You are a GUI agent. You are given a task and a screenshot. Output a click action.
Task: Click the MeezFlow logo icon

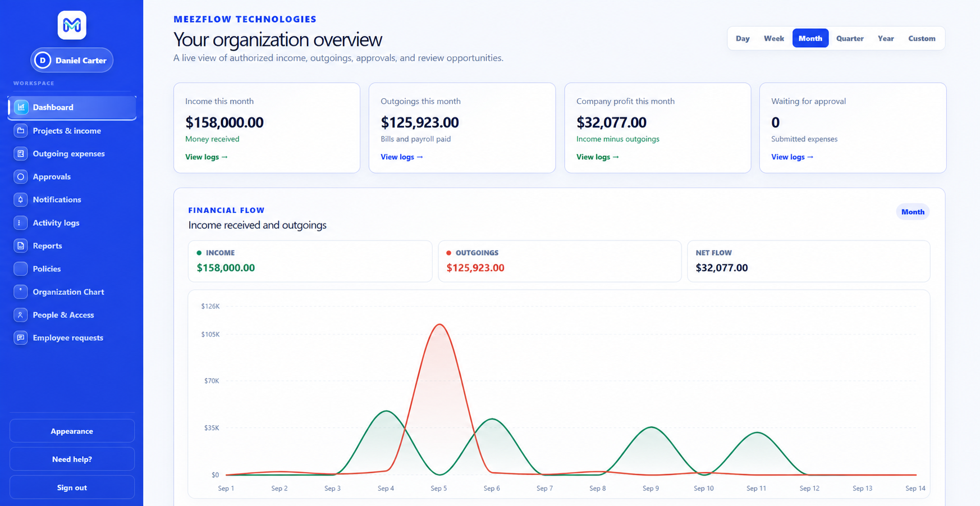click(x=72, y=25)
